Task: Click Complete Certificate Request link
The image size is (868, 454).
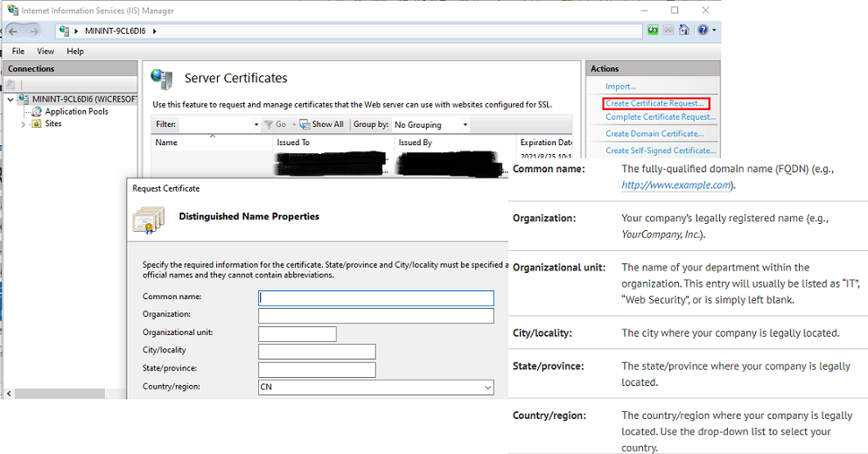Action: tap(661, 117)
